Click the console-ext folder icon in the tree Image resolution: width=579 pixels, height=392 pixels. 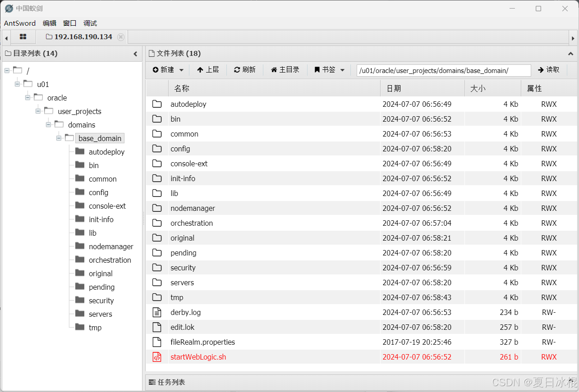pyautogui.click(x=80, y=205)
